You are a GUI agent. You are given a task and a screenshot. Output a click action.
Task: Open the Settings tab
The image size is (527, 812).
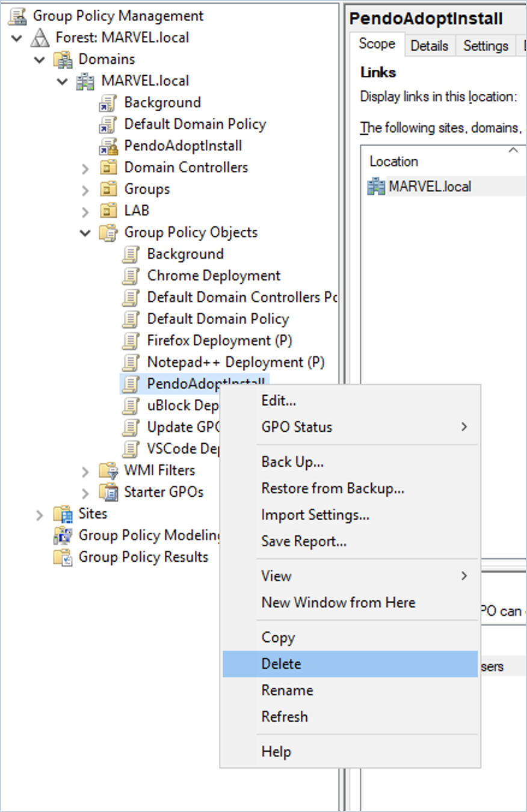[x=485, y=46]
